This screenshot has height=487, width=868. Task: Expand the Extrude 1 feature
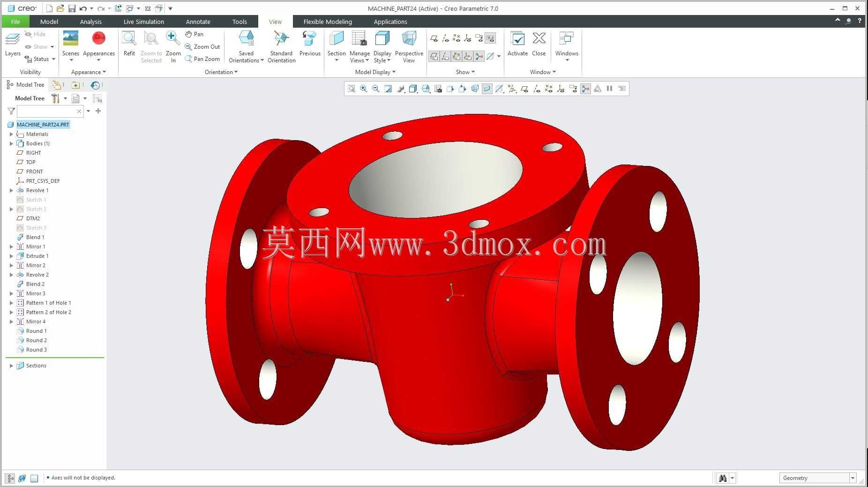coord(12,256)
